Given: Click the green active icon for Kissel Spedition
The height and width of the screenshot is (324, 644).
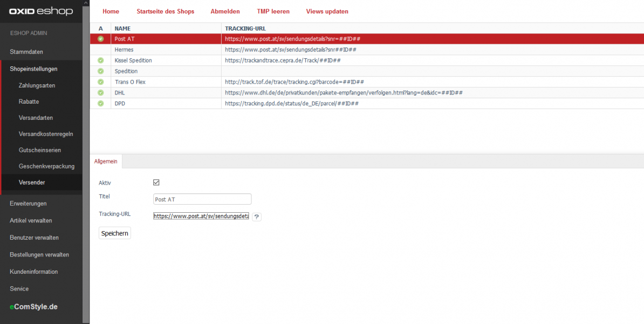Looking at the screenshot, I should click(x=101, y=60).
